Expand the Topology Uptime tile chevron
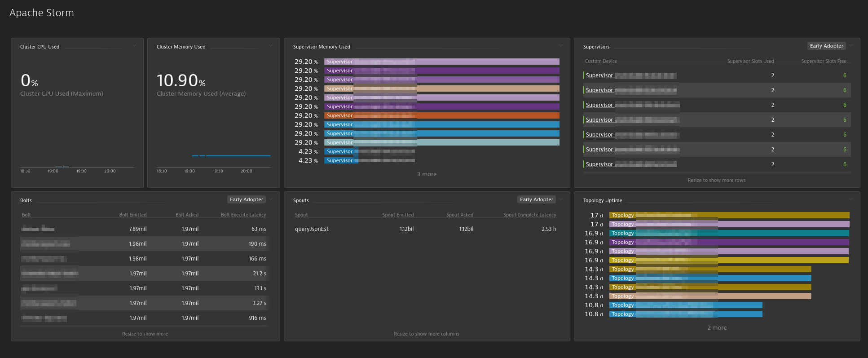 coord(851,199)
